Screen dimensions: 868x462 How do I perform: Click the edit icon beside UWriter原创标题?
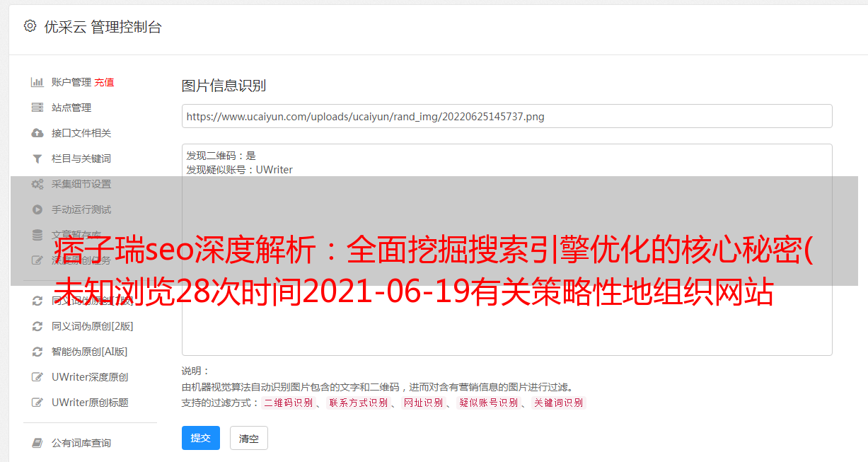click(x=37, y=403)
